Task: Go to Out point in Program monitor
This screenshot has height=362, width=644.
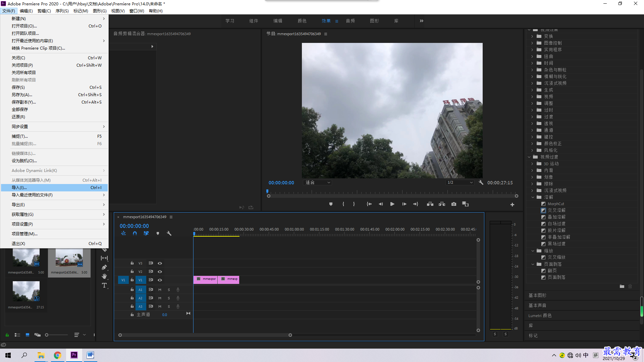Action: [x=416, y=204]
